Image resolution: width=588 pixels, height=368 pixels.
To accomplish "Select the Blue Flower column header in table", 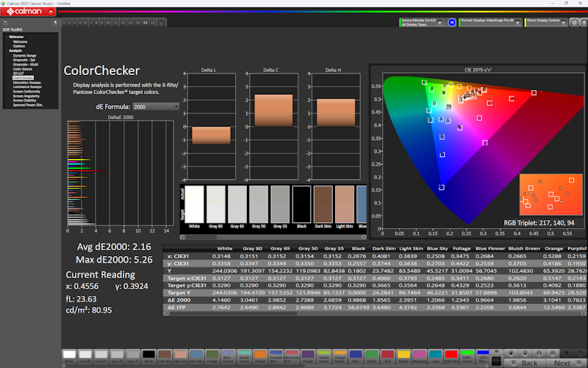I will [x=490, y=249].
